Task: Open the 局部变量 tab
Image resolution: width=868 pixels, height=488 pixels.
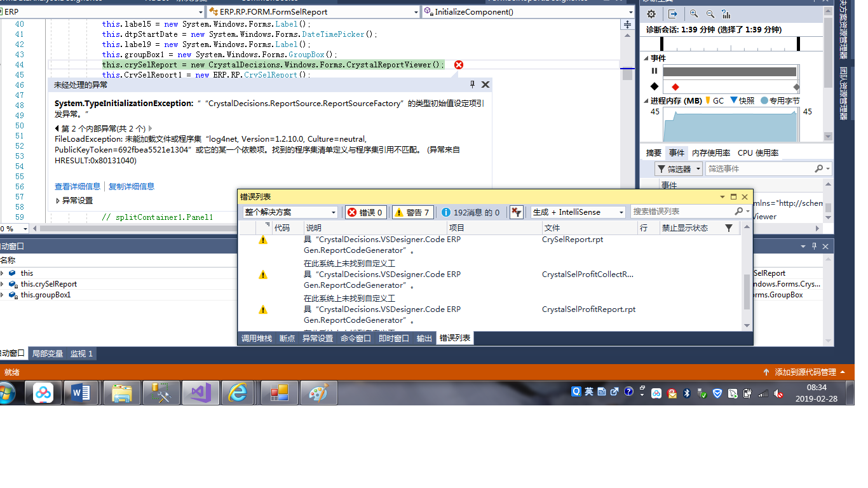Action: [48, 354]
